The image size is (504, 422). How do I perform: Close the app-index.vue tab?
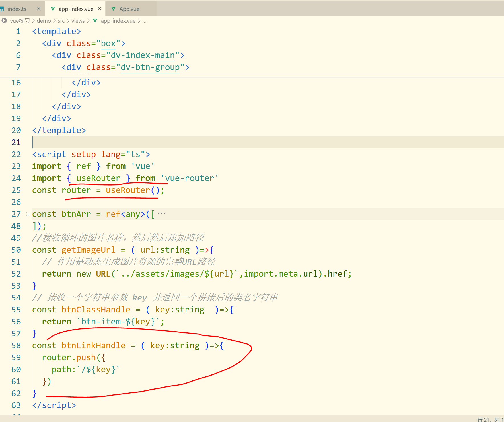point(99,9)
